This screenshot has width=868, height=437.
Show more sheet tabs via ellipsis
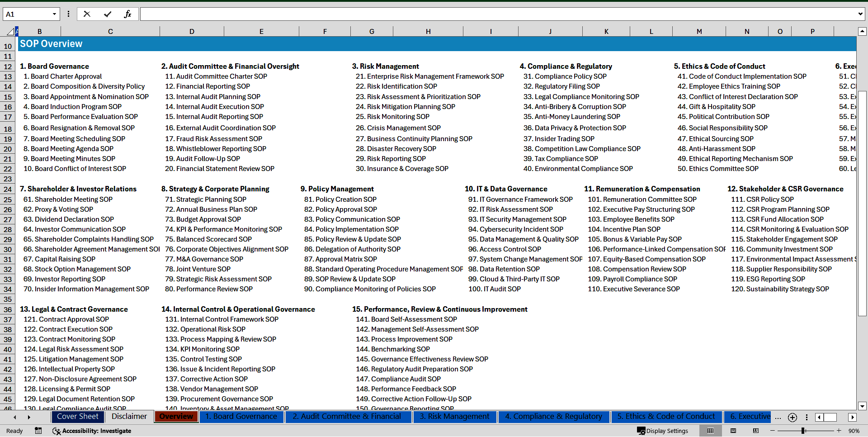[x=778, y=417]
